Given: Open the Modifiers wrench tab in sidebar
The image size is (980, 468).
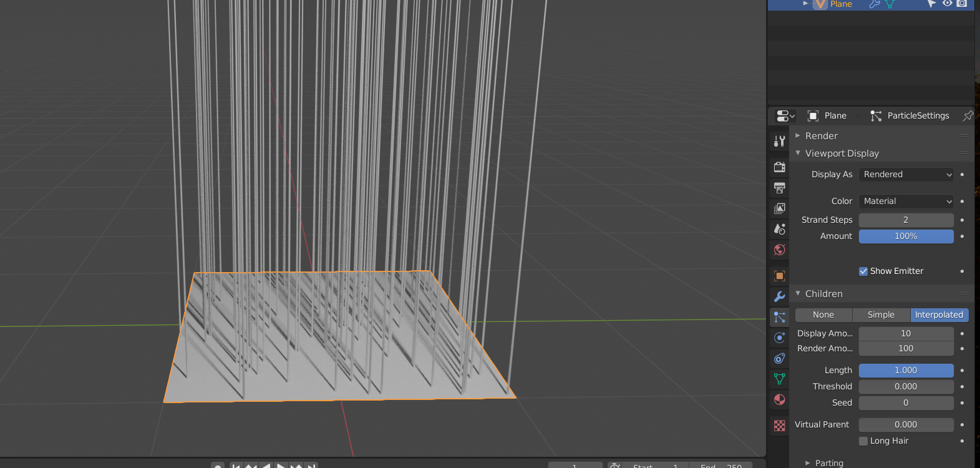Looking at the screenshot, I should click(779, 296).
